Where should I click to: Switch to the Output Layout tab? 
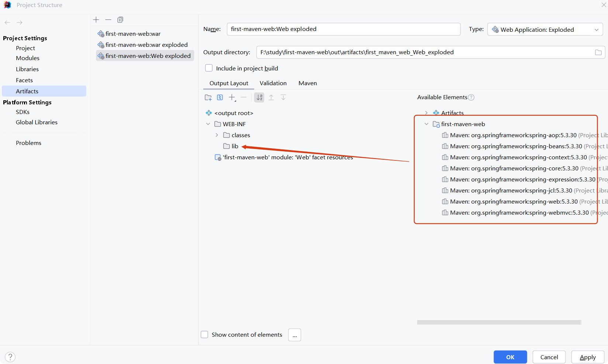tap(229, 83)
